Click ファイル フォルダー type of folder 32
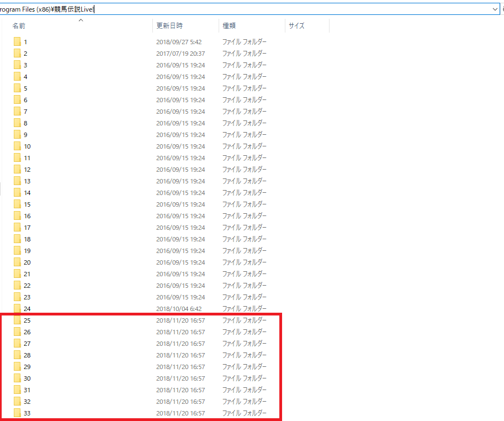 coord(245,402)
